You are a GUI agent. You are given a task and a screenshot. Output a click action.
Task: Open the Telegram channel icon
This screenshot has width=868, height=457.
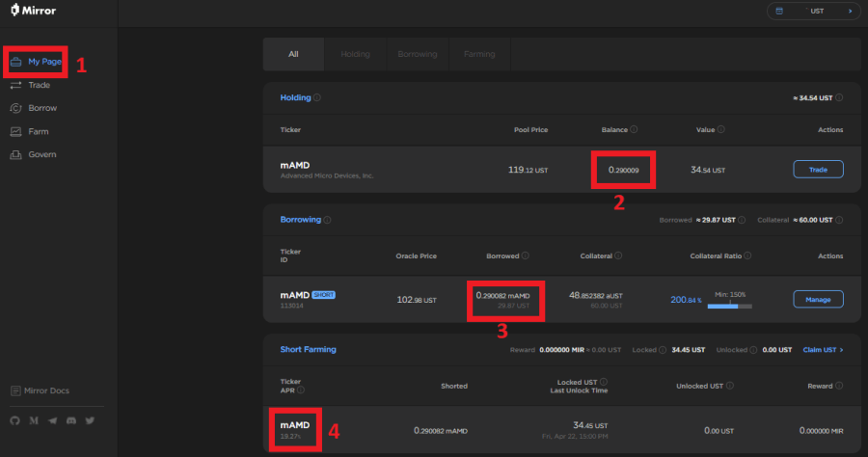pos(53,420)
